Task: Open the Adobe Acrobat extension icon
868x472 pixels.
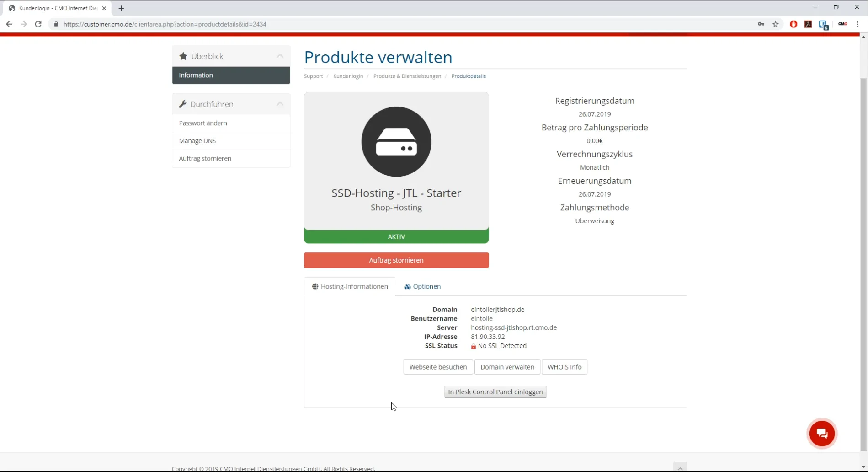Action: click(x=808, y=24)
